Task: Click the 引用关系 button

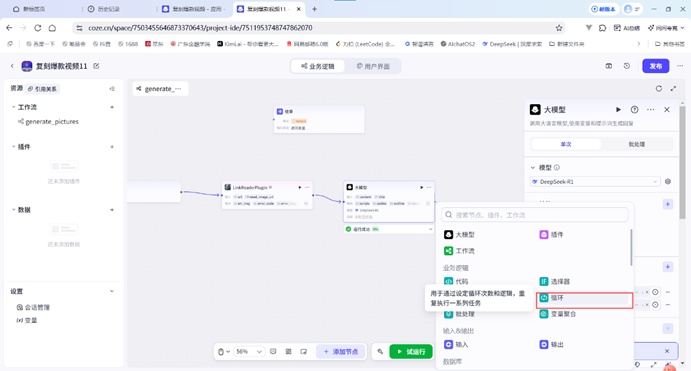Action: click(42, 89)
